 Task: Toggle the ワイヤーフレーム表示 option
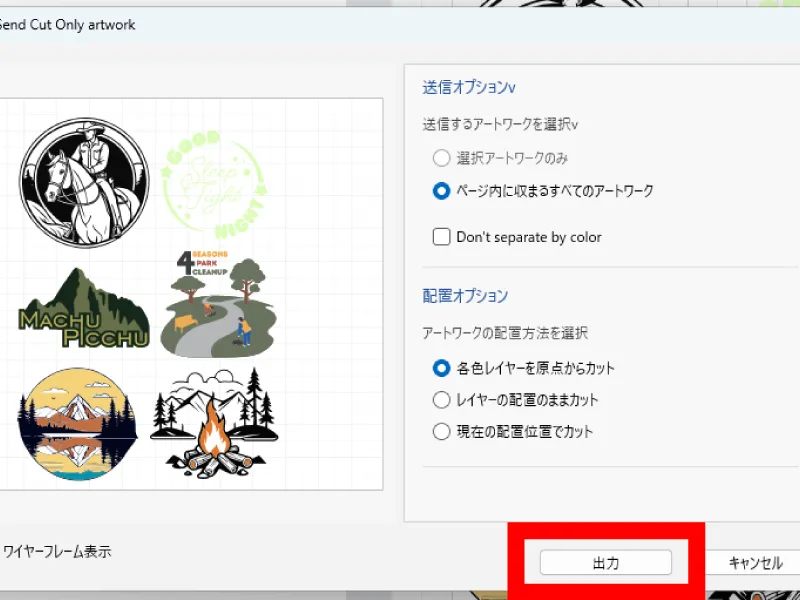pos(57,552)
